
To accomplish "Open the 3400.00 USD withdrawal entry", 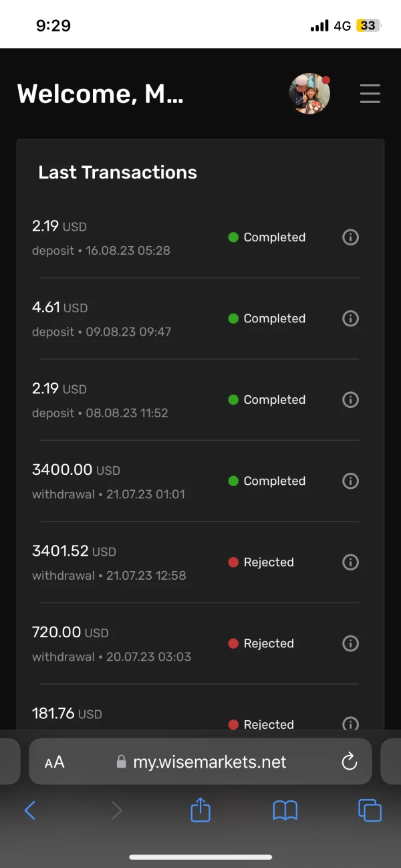I will click(x=108, y=481).
